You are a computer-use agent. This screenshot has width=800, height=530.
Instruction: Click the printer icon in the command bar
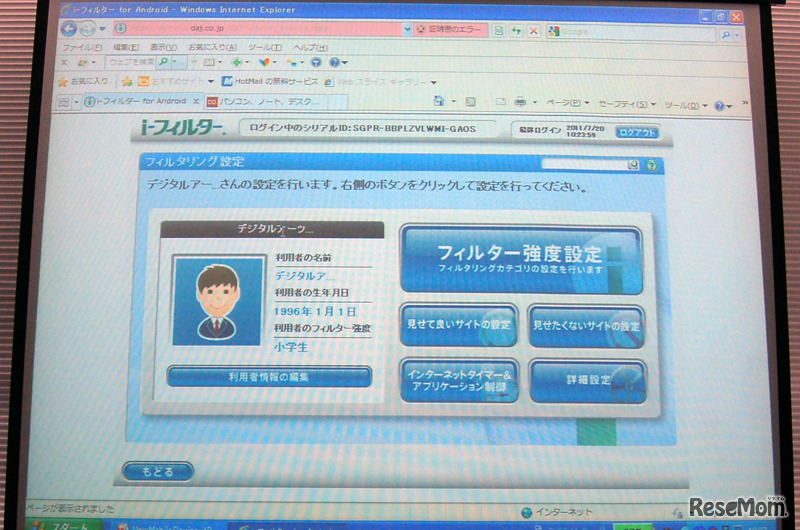point(520,102)
